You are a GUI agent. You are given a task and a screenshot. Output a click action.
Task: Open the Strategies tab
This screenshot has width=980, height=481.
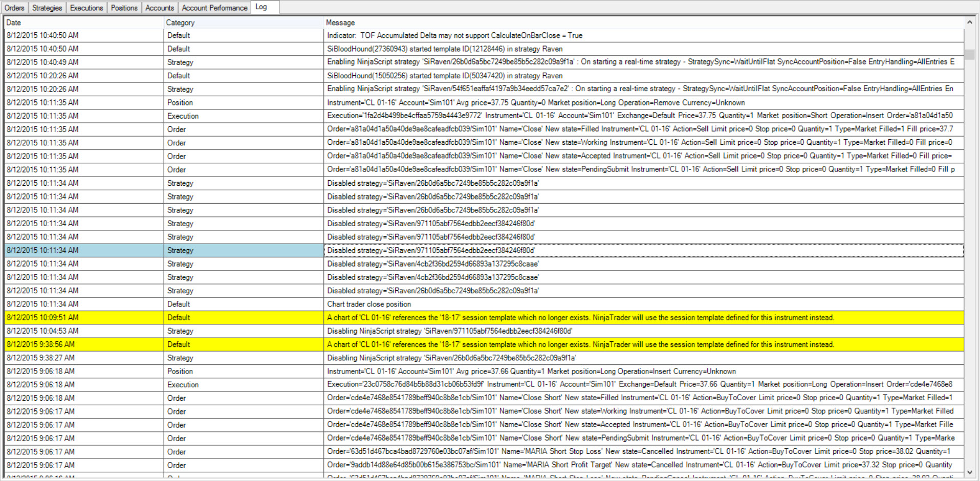point(47,8)
